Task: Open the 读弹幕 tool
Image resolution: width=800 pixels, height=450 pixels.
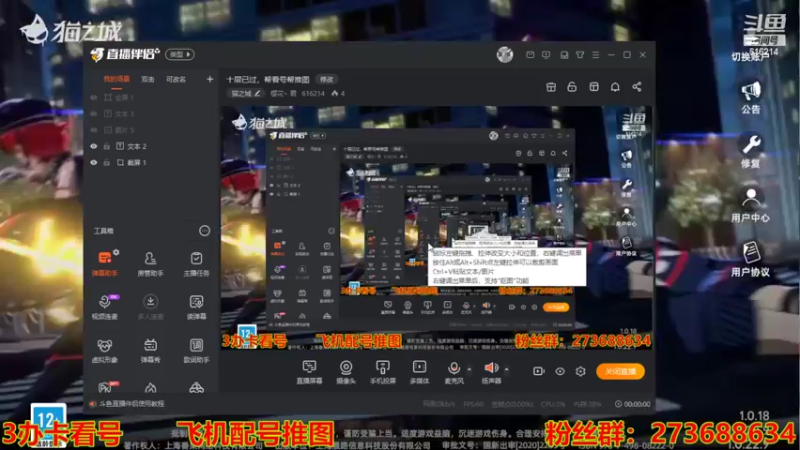Action: click(x=196, y=307)
